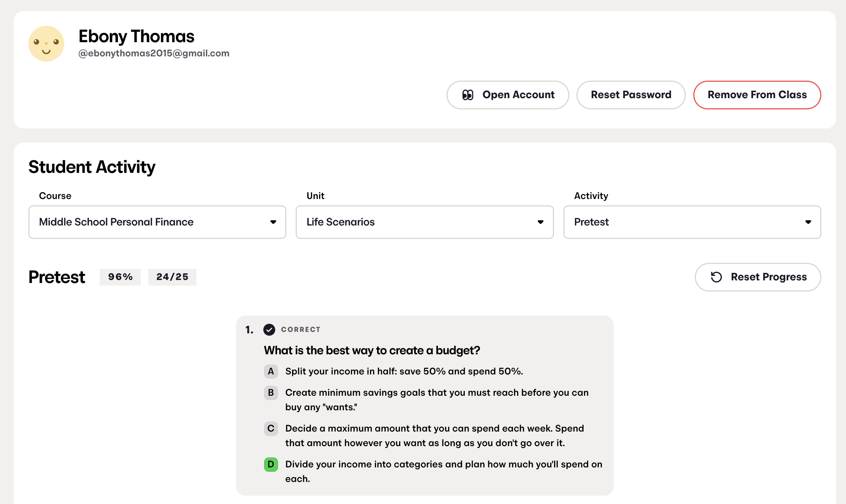The height and width of the screenshot is (504, 846).
Task: Click Ebony Thomas's smiley avatar
Action: (x=46, y=44)
